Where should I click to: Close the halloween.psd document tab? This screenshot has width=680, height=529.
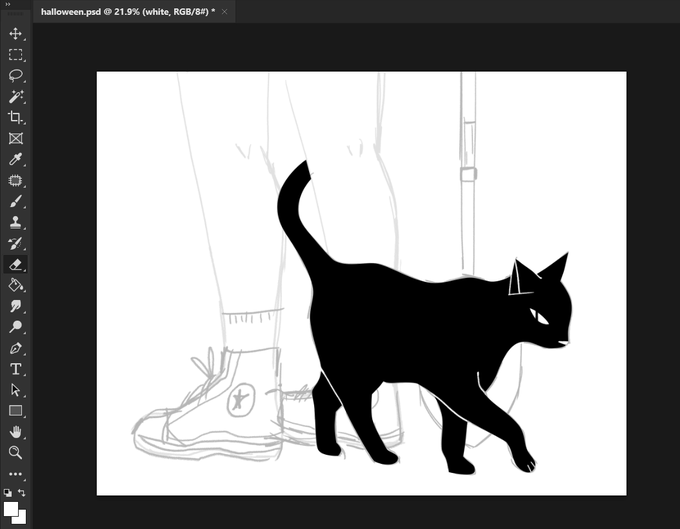coord(224,12)
